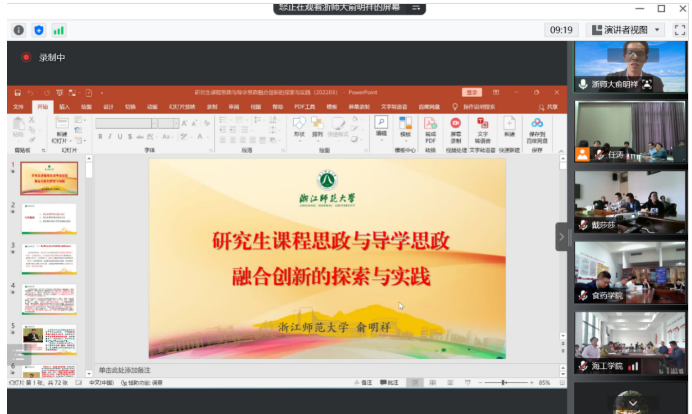Click the 85% zoom level
The image size is (692, 414).
[x=544, y=383]
